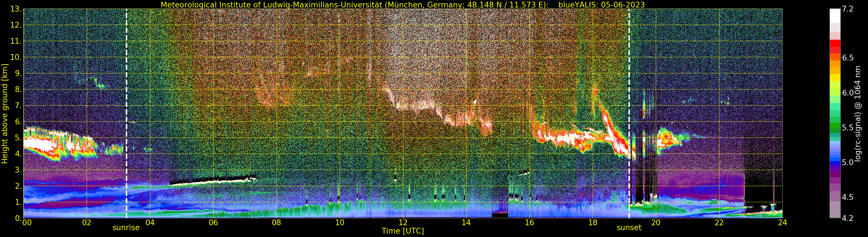Click the time axis tick "16"

(x=529, y=223)
